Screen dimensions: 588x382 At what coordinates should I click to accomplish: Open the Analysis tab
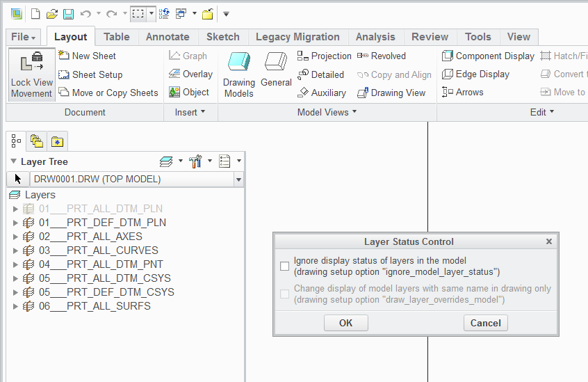pyautogui.click(x=375, y=37)
